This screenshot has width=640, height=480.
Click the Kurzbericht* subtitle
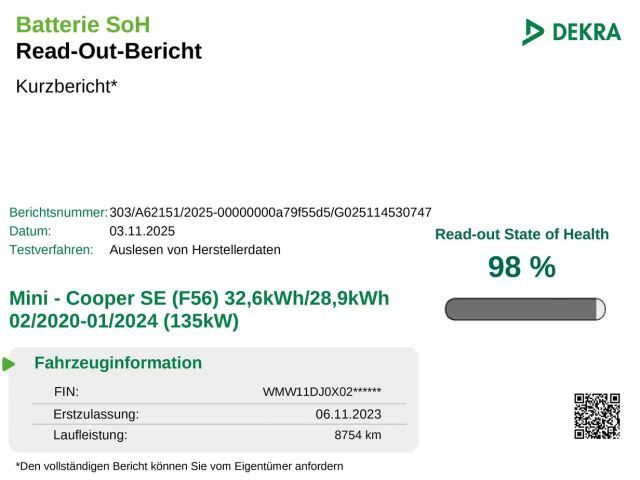click(x=67, y=86)
